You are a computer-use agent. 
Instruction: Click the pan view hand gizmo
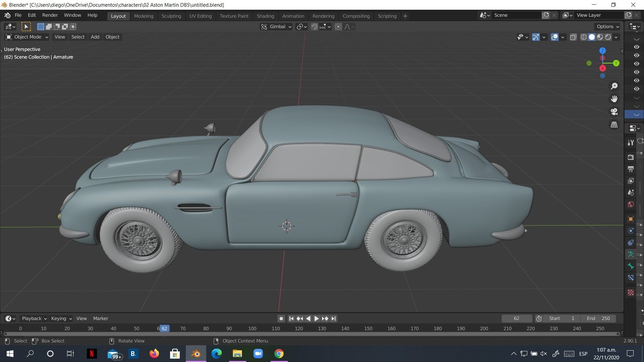point(614,99)
